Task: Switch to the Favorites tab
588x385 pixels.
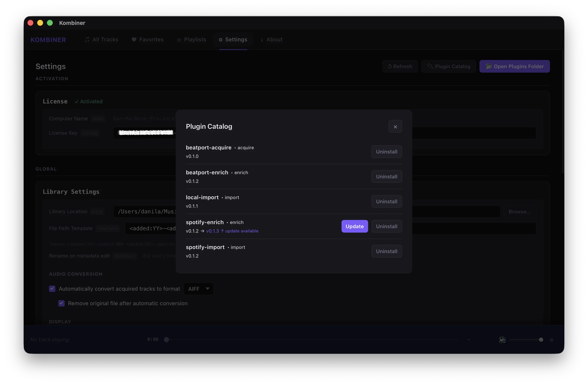Action: (x=147, y=39)
